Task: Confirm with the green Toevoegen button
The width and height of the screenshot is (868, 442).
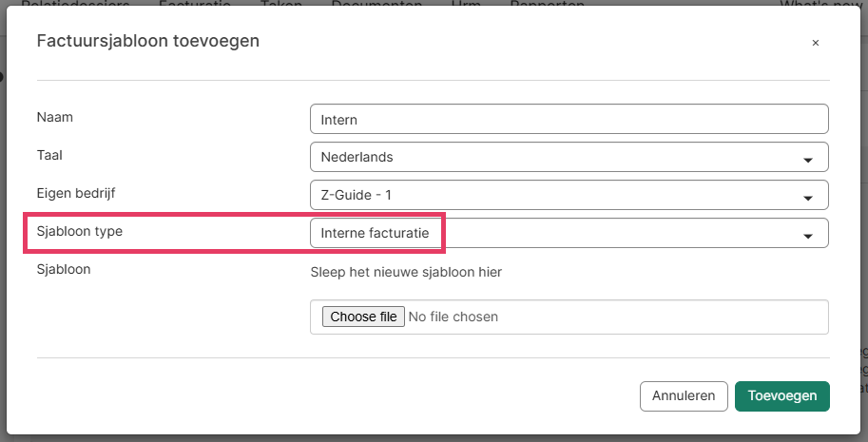Action: point(781,396)
